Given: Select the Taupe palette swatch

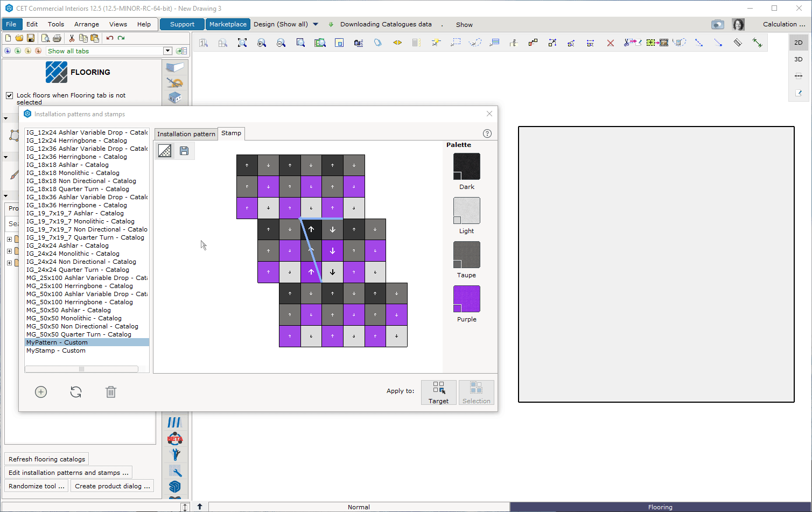Looking at the screenshot, I should 467,255.
